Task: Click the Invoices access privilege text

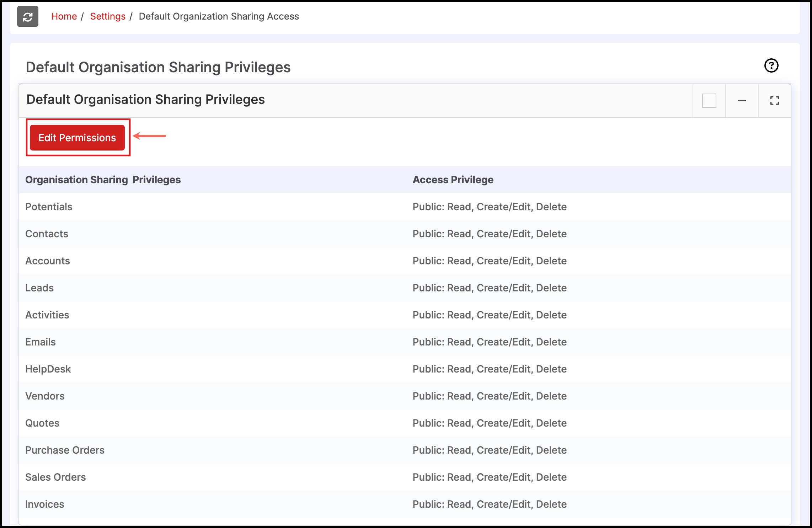Action: (490, 504)
